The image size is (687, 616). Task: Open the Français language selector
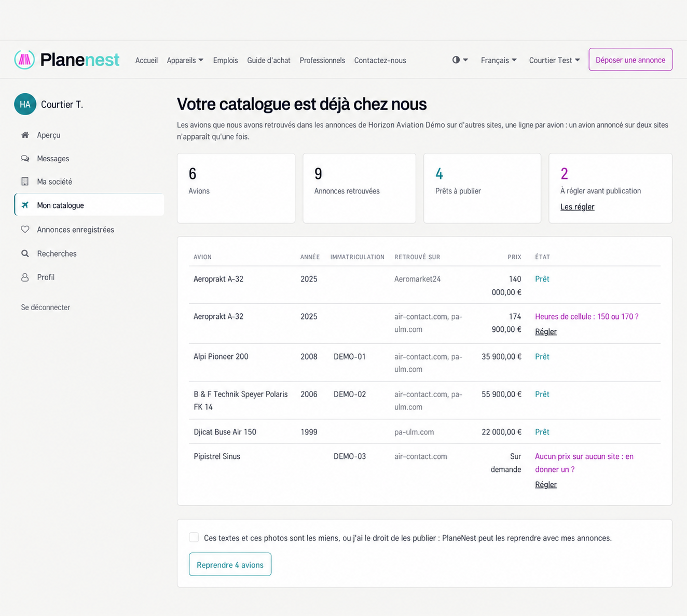499,60
